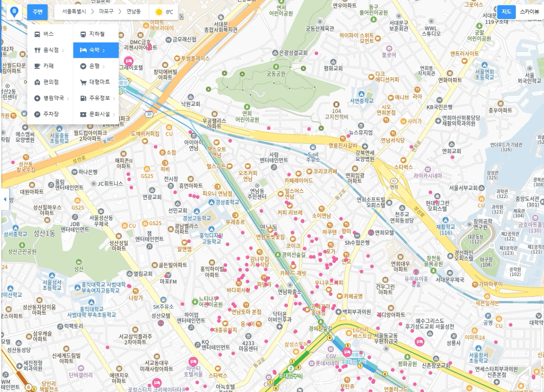Viewport: 544px width, 392px height.
Task: Select the 주차장 parking category
Action: point(50,114)
